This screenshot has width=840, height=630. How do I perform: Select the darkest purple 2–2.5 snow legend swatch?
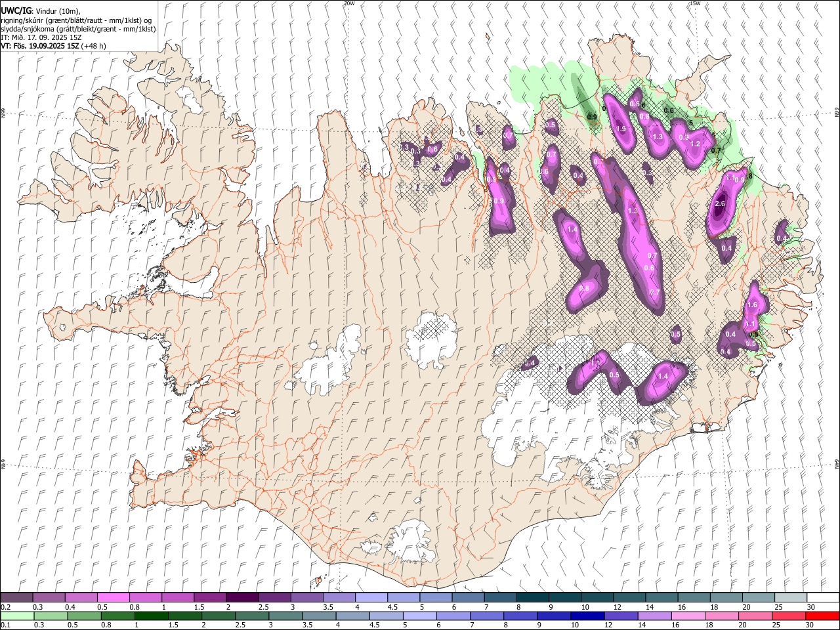tap(242, 597)
